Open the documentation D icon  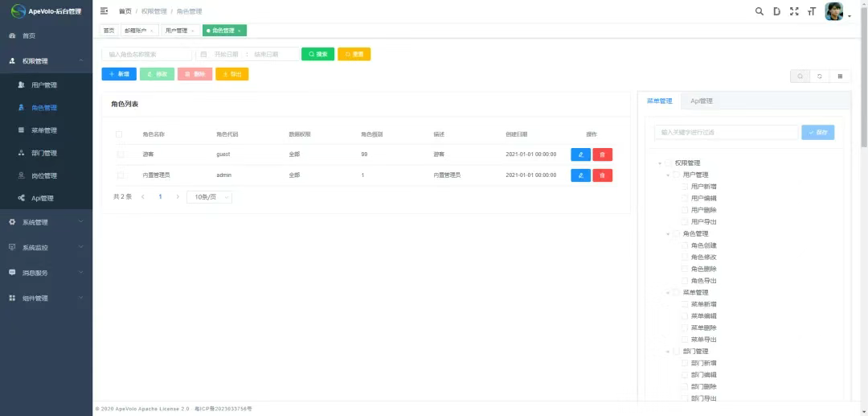776,11
